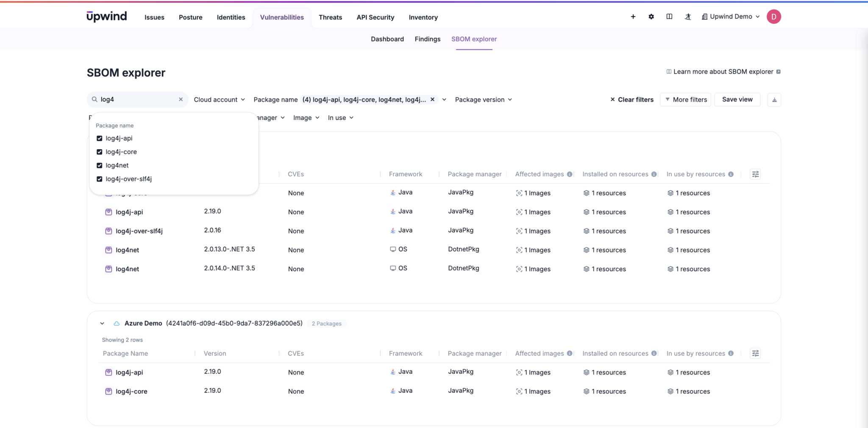Uncheck the log4j-core package name filter
The image size is (868, 428).
point(99,152)
